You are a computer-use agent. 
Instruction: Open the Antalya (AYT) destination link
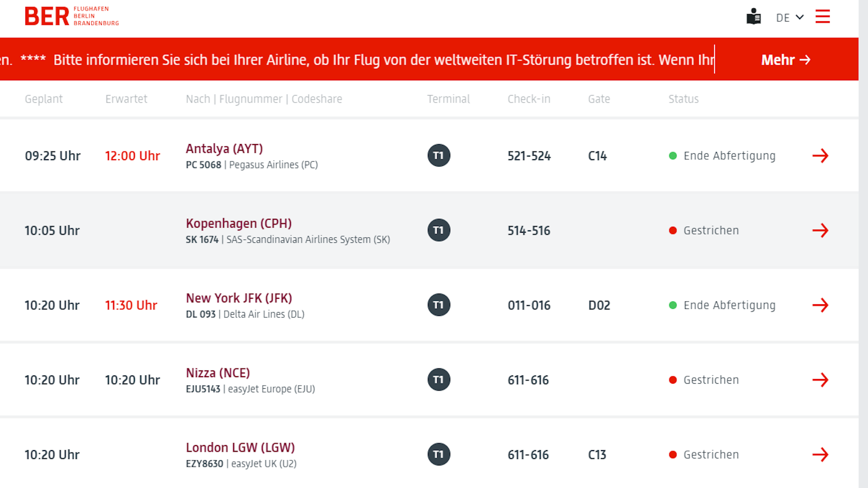(x=224, y=149)
